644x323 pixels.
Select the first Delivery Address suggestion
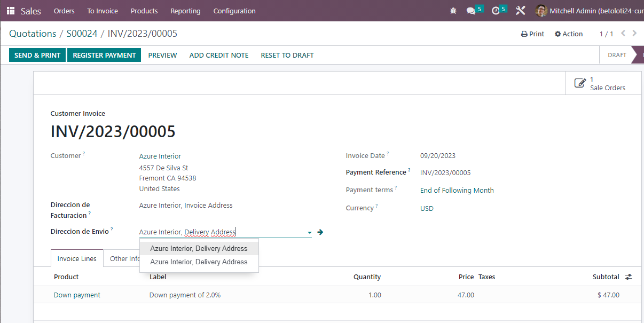[199, 248]
